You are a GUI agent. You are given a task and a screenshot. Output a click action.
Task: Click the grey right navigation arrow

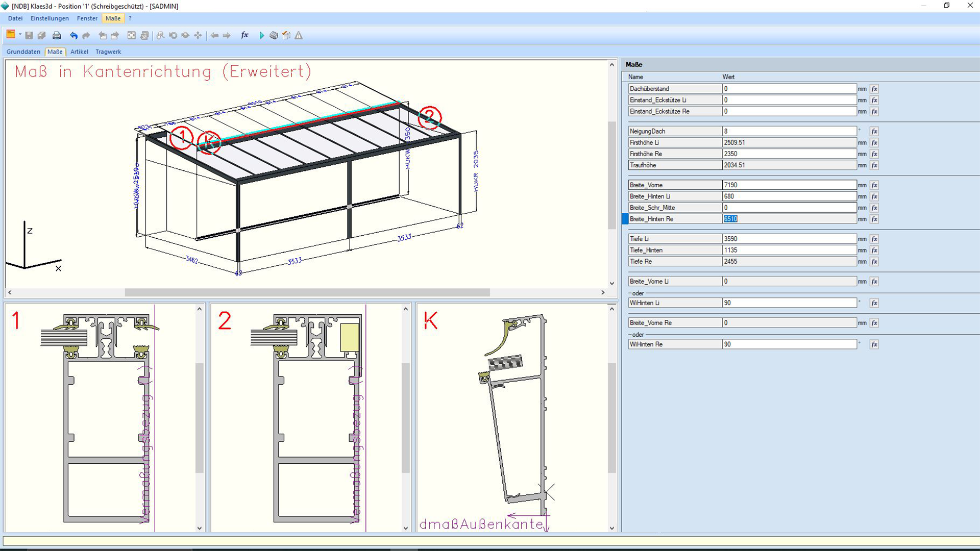pos(227,35)
